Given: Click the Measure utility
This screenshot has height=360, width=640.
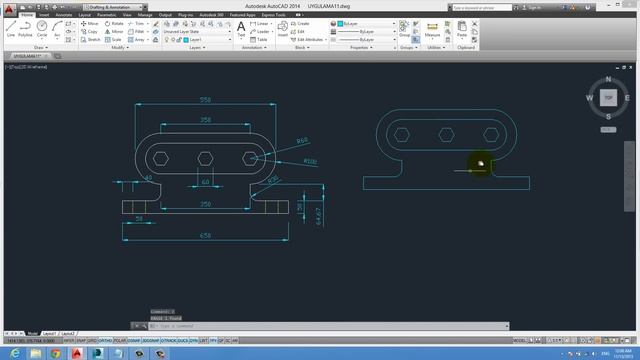Looking at the screenshot, I should coord(432,30).
